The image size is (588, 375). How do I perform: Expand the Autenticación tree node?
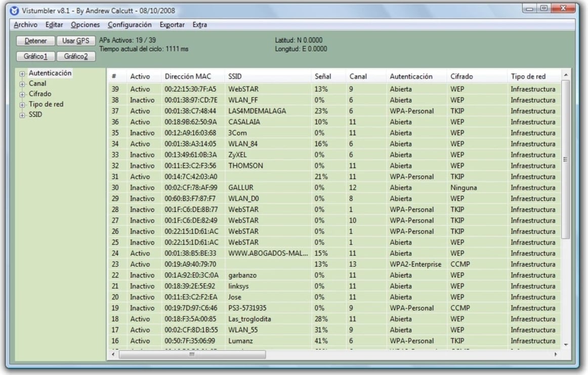(x=22, y=74)
